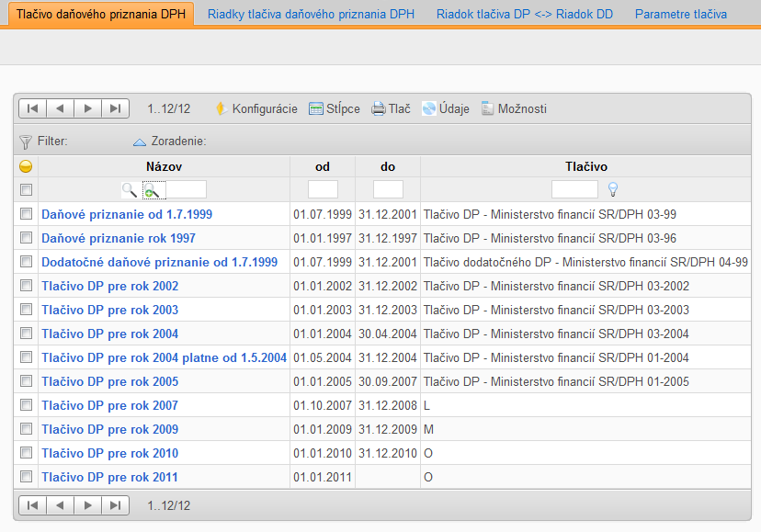761x532 pixels.
Task: Open Konfigurácie settings
Action: click(x=256, y=108)
